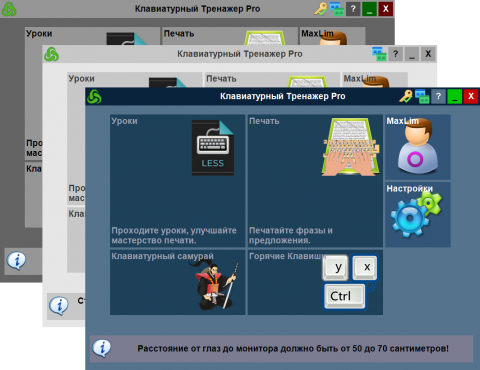Open the Печать typing practice tile

click(x=315, y=181)
